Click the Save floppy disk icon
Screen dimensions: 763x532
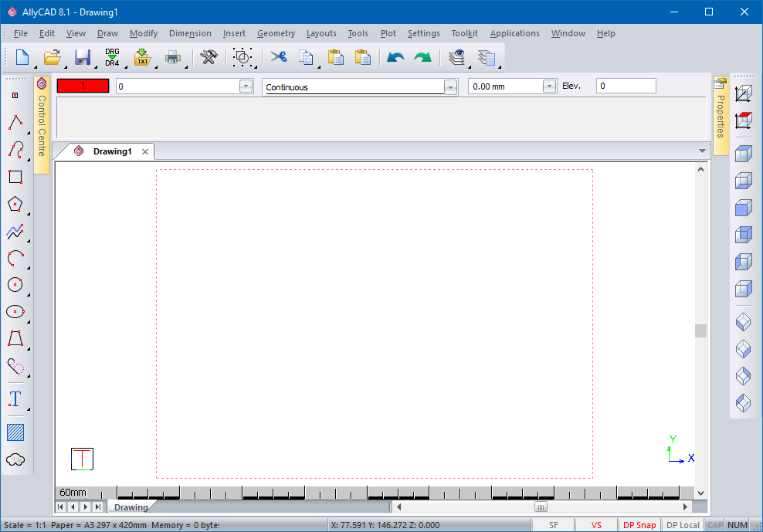pyautogui.click(x=83, y=57)
